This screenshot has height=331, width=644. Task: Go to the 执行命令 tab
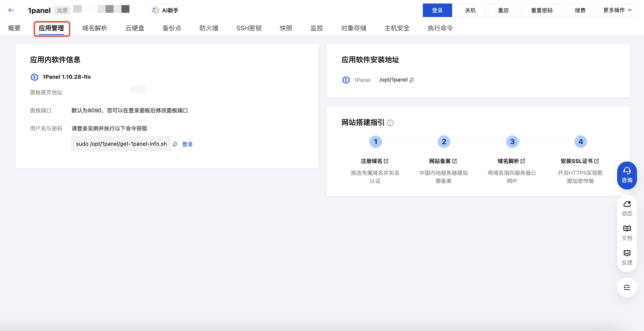point(440,28)
